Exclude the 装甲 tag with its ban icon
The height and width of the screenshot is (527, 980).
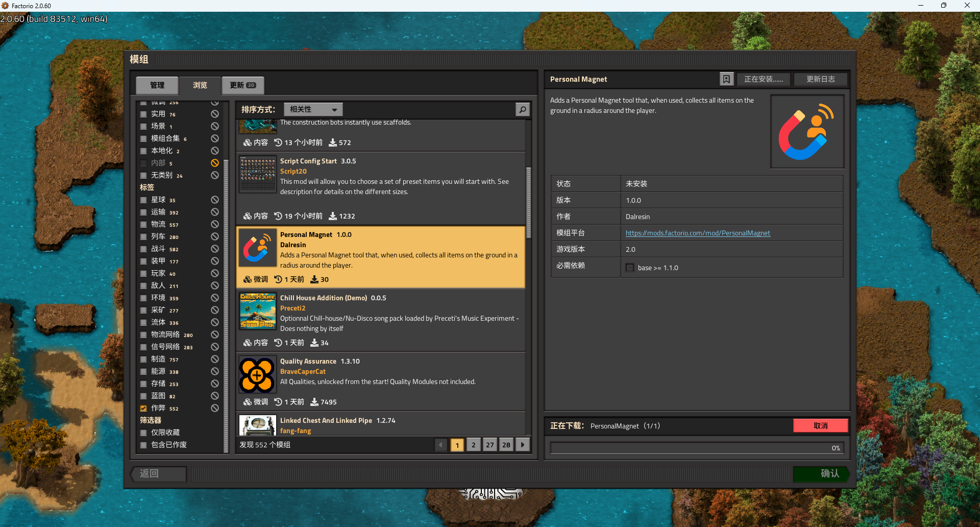(215, 261)
